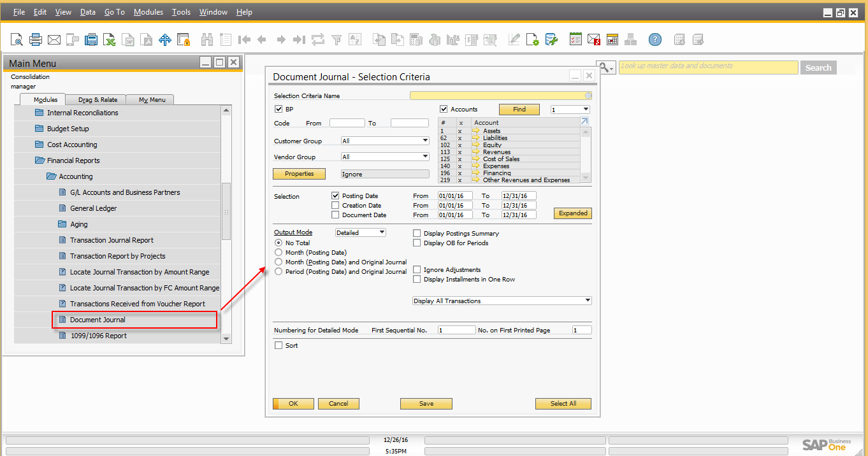Enable the Creation Date checkbox
Image resolution: width=868 pixels, height=456 pixels.
pos(335,206)
